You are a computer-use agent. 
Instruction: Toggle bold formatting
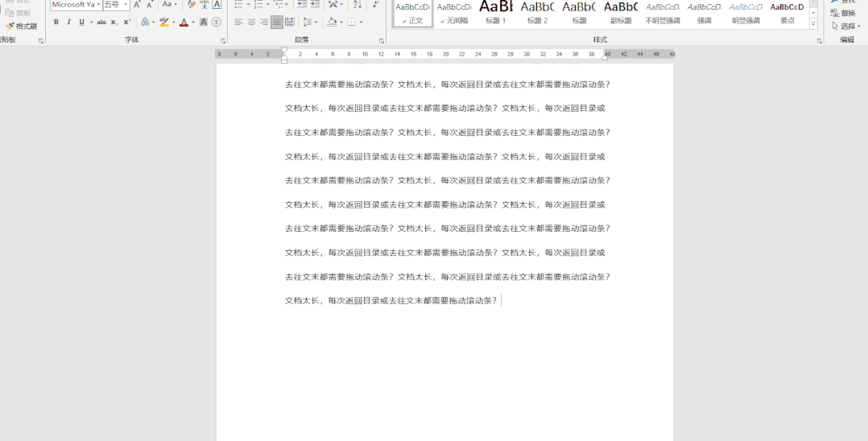(56, 23)
